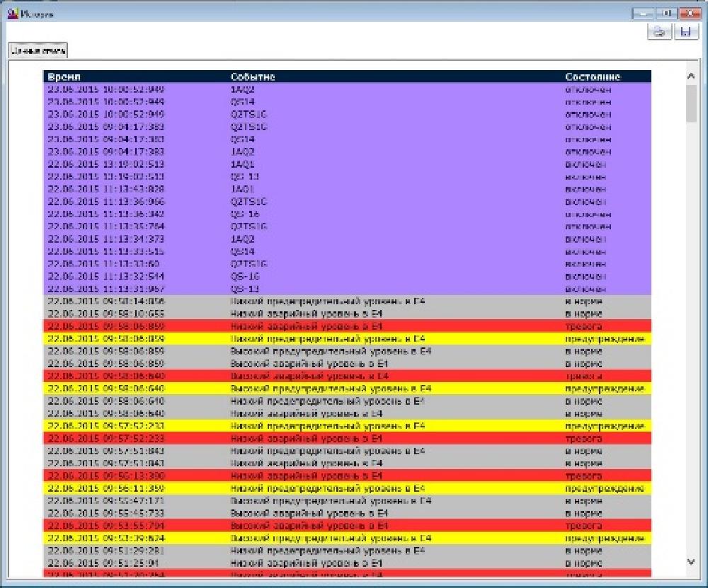
Task: Click timestamp 22.06.2015 09:55:47:171
Action: tap(106, 501)
